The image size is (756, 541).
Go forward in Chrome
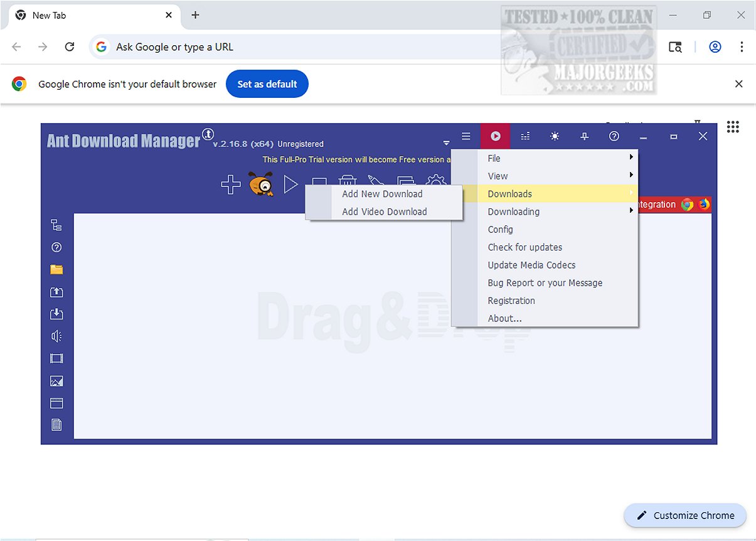43,47
